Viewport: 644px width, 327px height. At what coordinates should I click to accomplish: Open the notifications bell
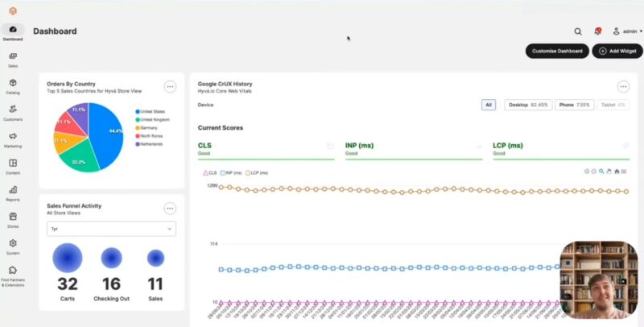[597, 31]
